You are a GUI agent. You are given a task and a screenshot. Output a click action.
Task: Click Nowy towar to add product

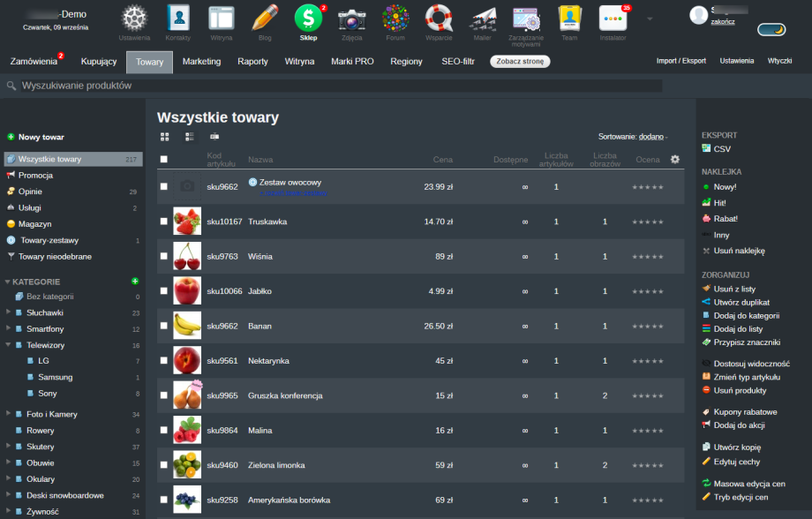click(x=41, y=137)
